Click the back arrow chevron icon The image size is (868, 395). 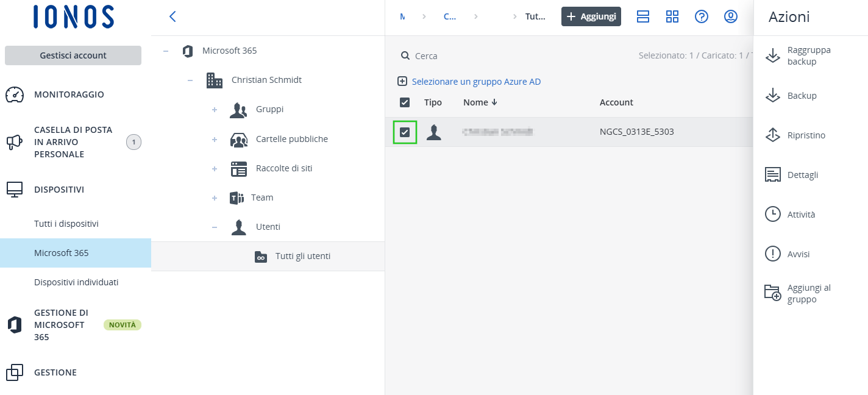tap(173, 17)
